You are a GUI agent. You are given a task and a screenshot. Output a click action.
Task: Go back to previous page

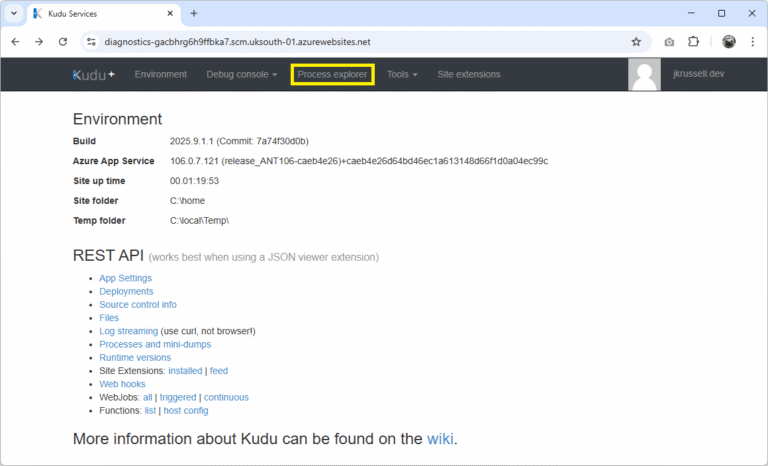point(15,42)
